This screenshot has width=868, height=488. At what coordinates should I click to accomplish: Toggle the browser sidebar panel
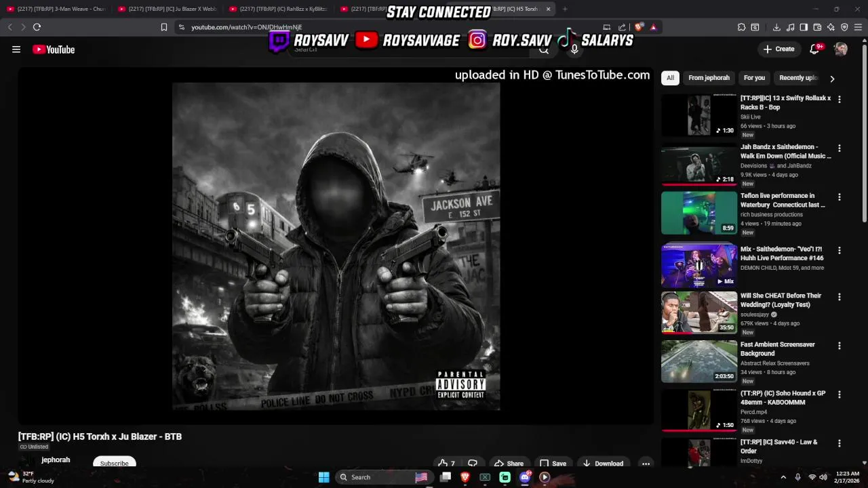(804, 27)
